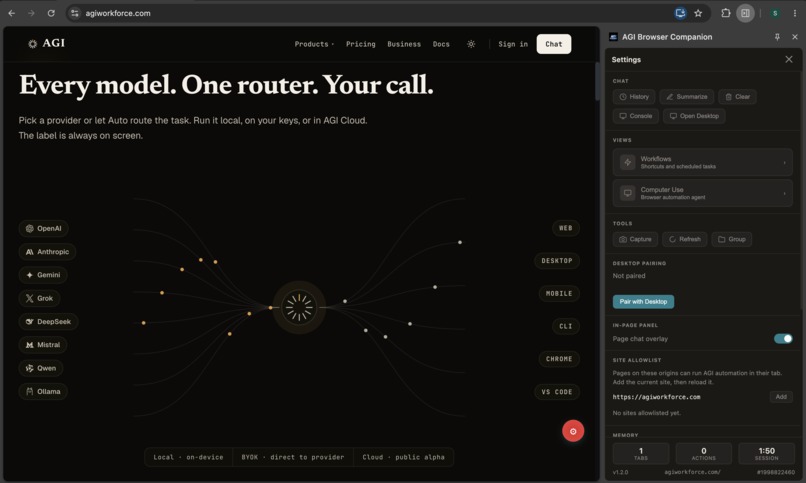Close the Settings view
Screen dimensions: 806x483
click(789, 60)
